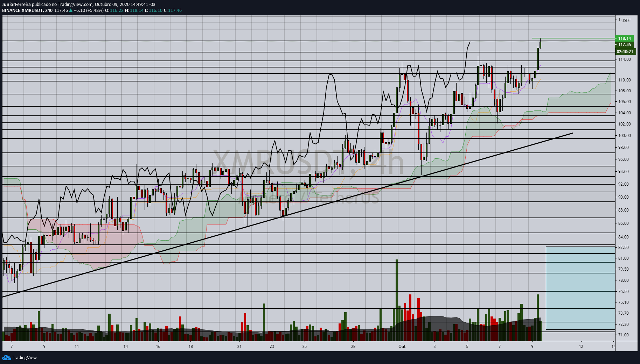Click the BINANCE:XMRUSDT, 240 symbol title
This screenshot has width=640, height=364.
27,10
